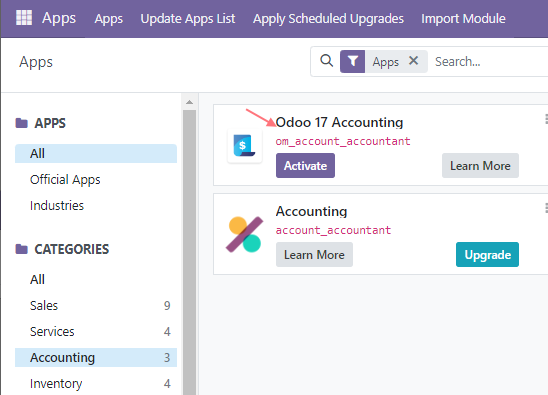Open Import Module menu
This screenshot has height=395, width=548.
tap(463, 19)
